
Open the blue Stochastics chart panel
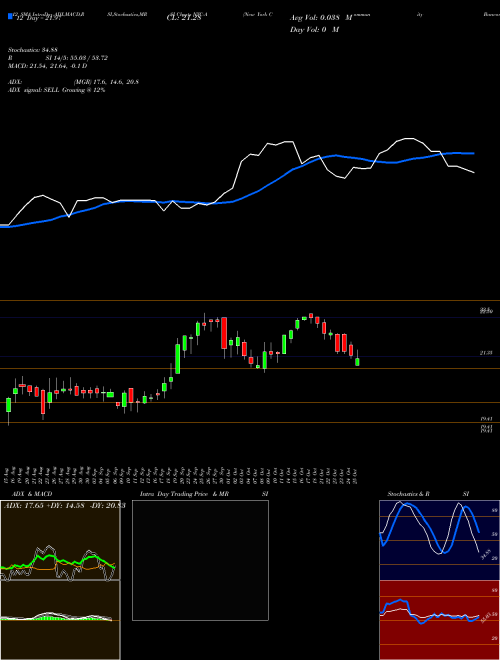pyautogui.click(x=439, y=540)
